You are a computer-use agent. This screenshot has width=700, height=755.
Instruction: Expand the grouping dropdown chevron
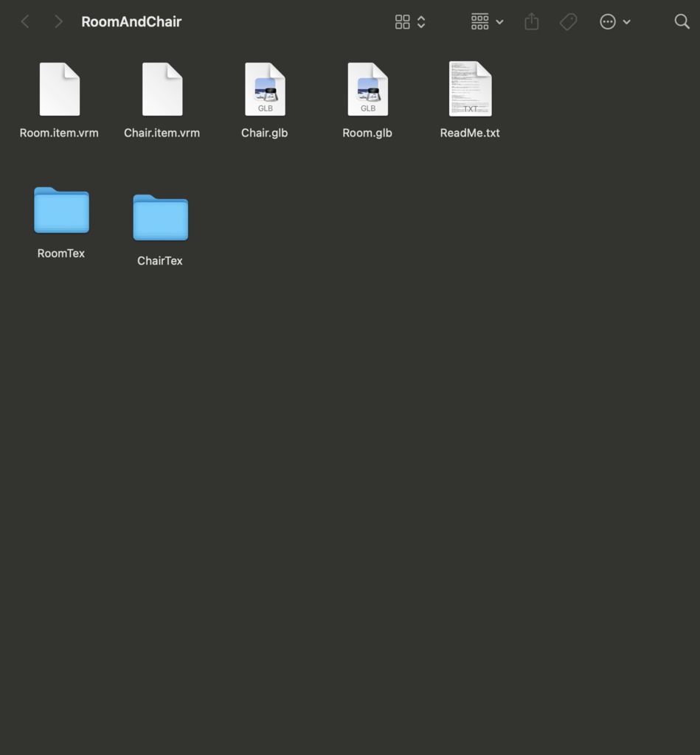click(499, 22)
